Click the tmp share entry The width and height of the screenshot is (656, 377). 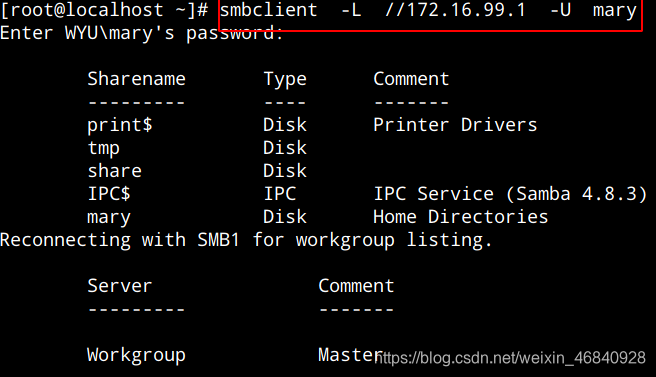click(103, 149)
